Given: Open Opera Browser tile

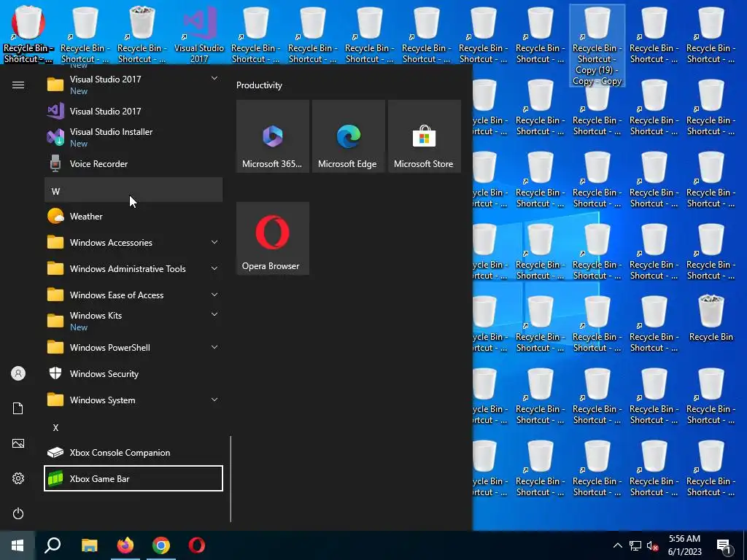Looking at the screenshot, I should coord(273,238).
